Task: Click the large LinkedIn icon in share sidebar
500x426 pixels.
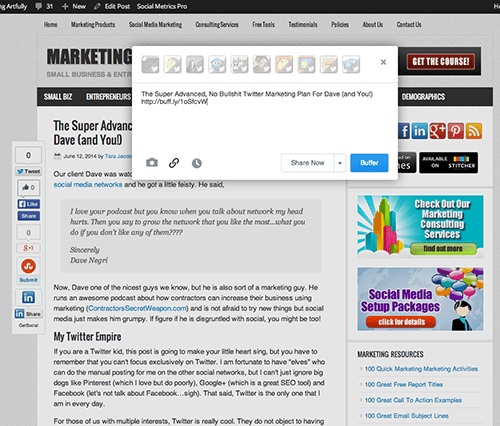Action: 28,297
